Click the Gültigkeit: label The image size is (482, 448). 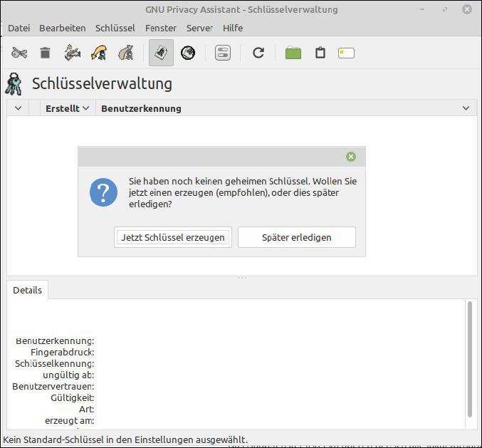click(73, 397)
